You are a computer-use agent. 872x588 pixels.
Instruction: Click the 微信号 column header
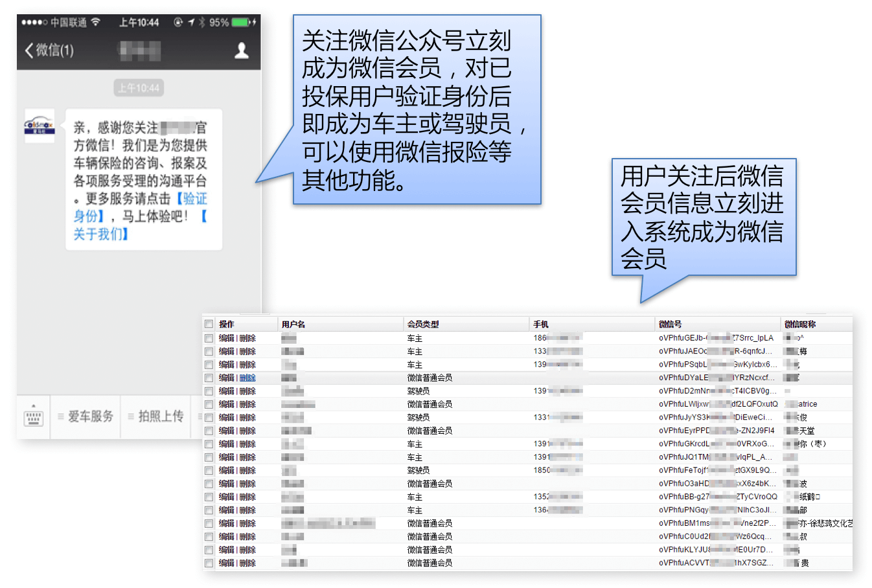point(671,324)
